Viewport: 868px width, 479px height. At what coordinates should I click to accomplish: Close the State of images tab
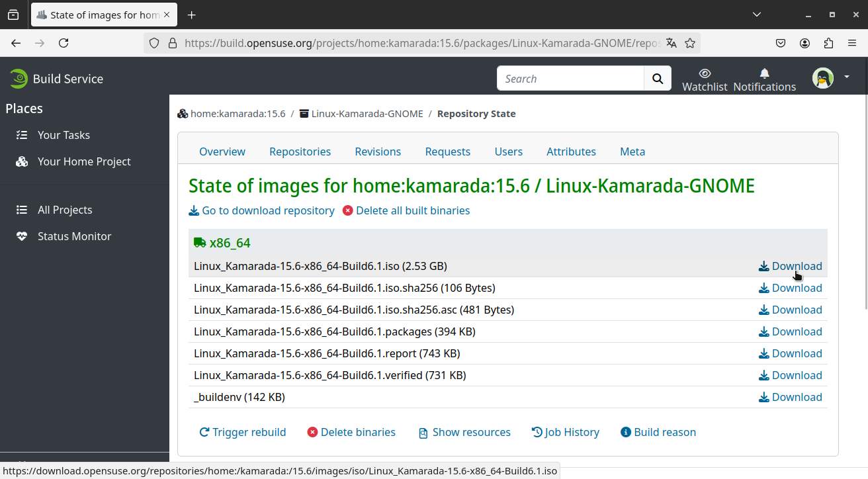(x=167, y=15)
